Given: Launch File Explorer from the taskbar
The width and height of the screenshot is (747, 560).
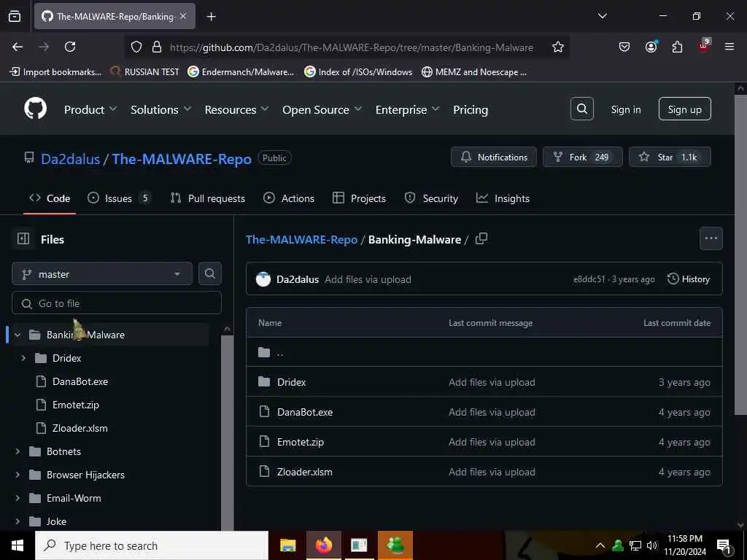Looking at the screenshot, I should click(287, 545).
